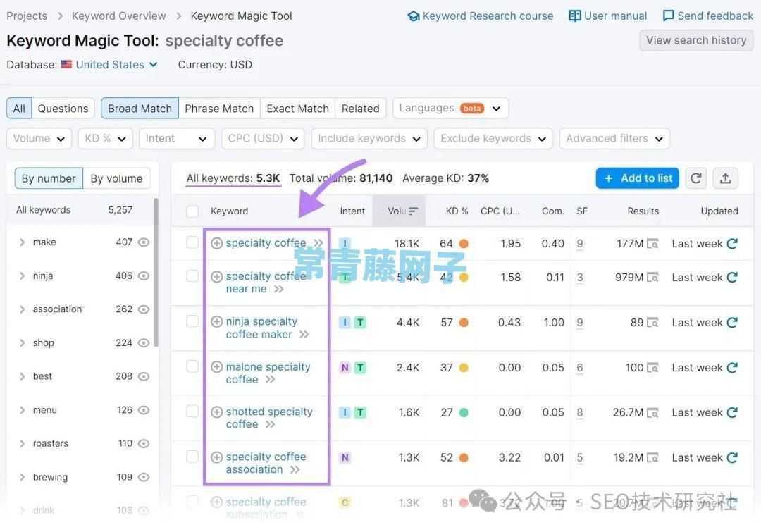
Task: Add 'specialty coffee near me' with plus icon
Action: click(217, 277)
